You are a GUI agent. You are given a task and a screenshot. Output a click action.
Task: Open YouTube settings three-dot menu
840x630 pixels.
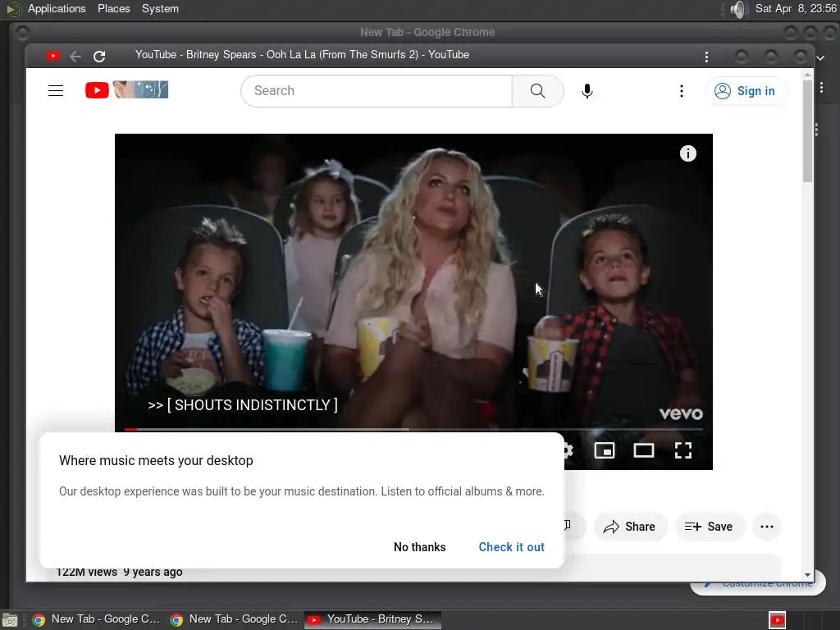click(682, 91)
